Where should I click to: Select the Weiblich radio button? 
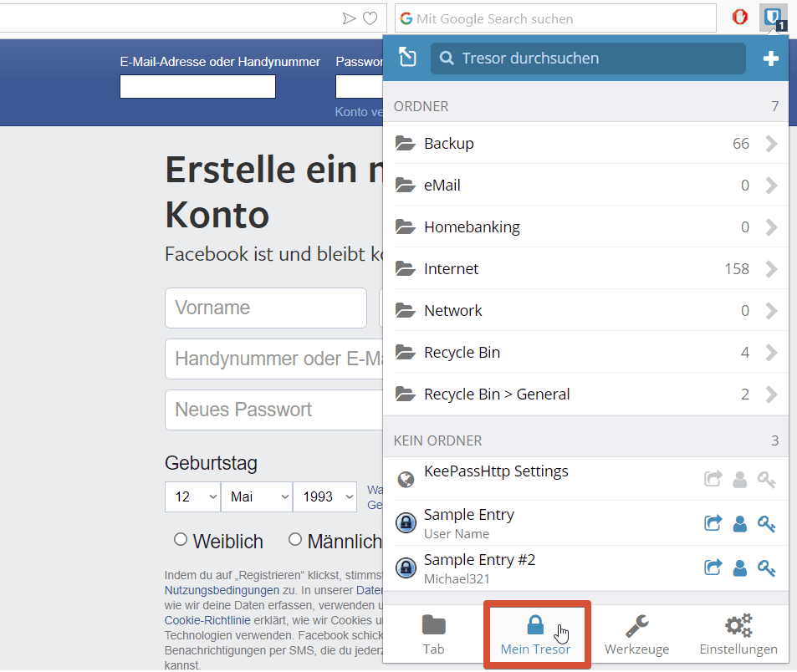(x=181, y=539)
